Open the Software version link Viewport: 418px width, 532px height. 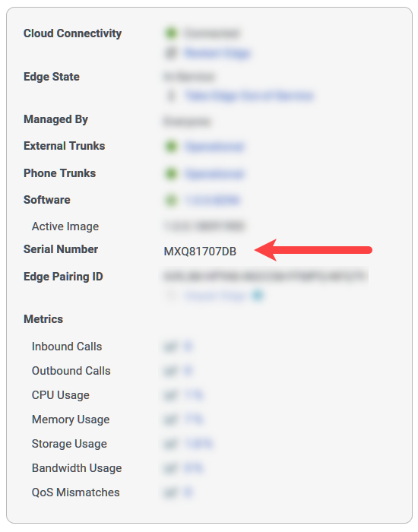click(212, 200)
